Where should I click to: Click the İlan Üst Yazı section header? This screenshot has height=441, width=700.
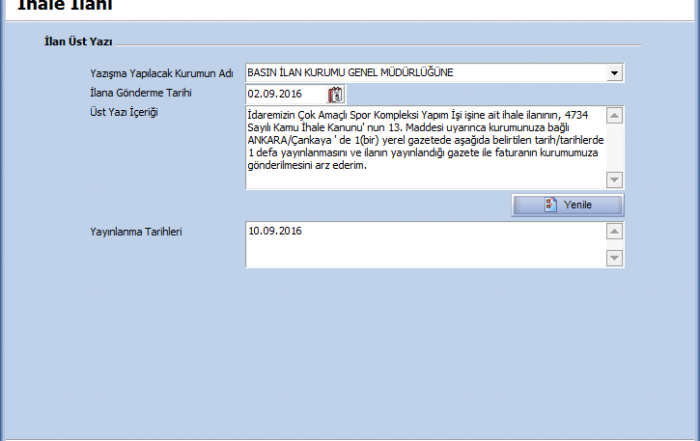coord(78,42)
